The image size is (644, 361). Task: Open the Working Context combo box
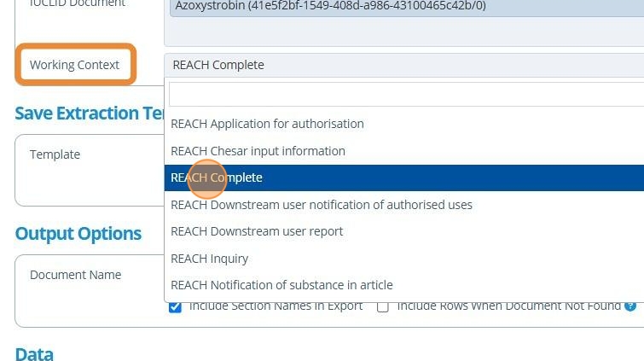[x=404, y=65]
